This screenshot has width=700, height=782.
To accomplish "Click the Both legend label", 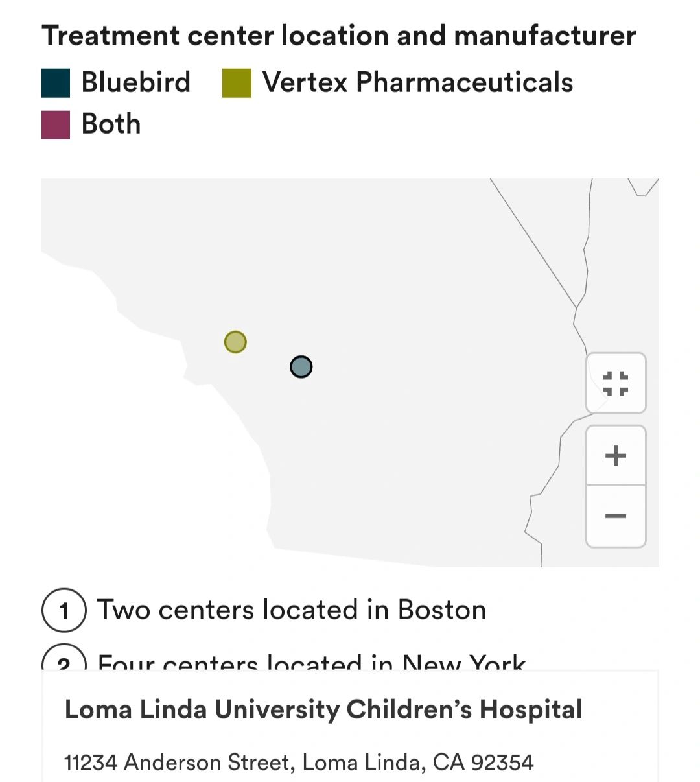I will 111,124.
